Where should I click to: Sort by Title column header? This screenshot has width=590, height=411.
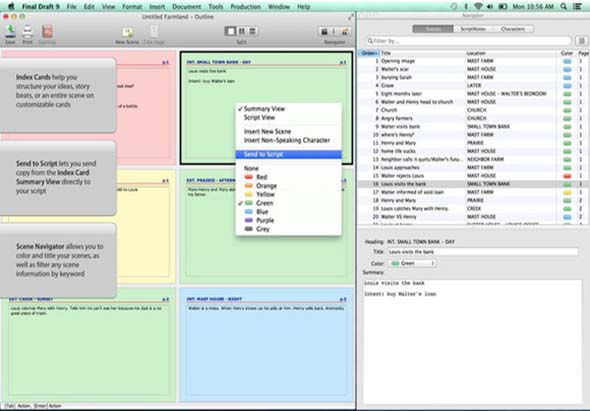click(423, 53)
